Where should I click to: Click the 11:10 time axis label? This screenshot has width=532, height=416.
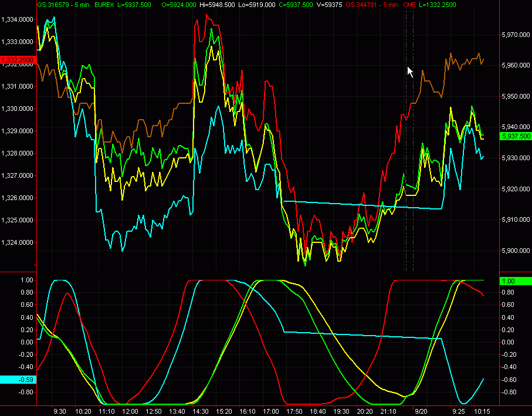pos(107,411)
